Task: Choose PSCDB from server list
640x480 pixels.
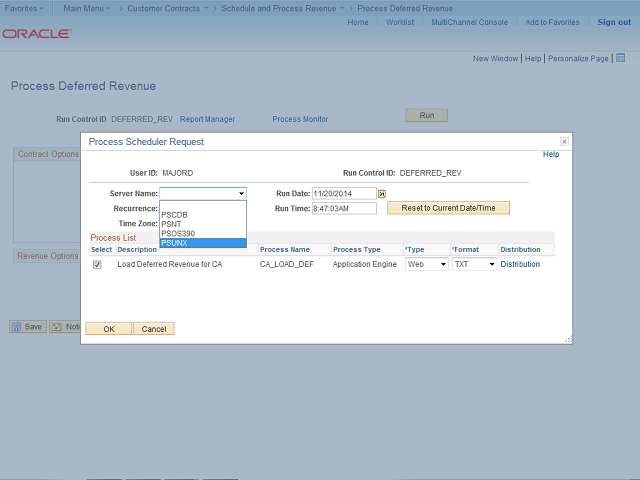Action: 203,215
